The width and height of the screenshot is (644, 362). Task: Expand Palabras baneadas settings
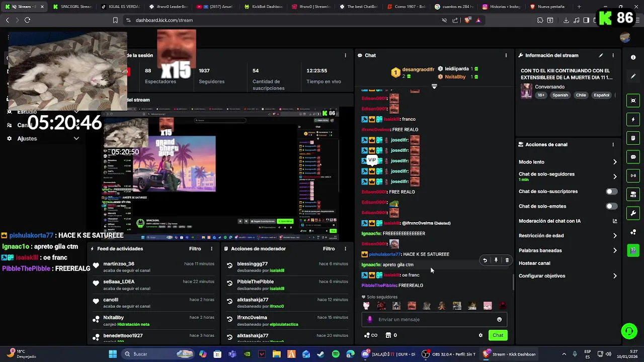click(x=615, y=250)
